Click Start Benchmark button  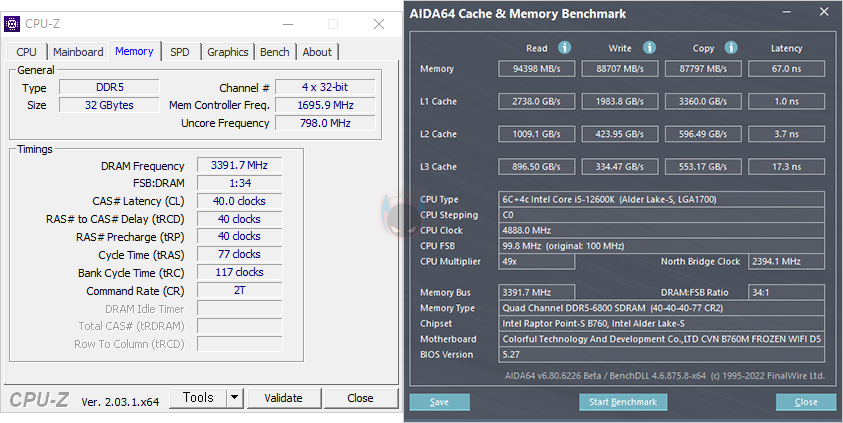point(623,402)
